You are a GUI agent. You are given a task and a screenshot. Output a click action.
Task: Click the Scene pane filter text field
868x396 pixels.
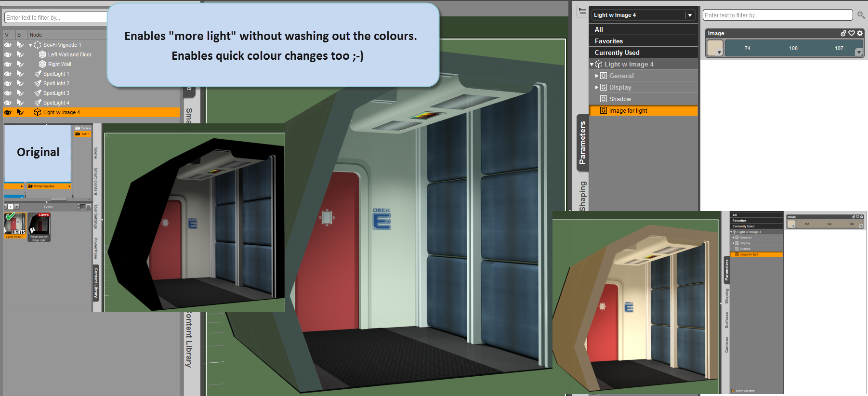coord(57,18)
